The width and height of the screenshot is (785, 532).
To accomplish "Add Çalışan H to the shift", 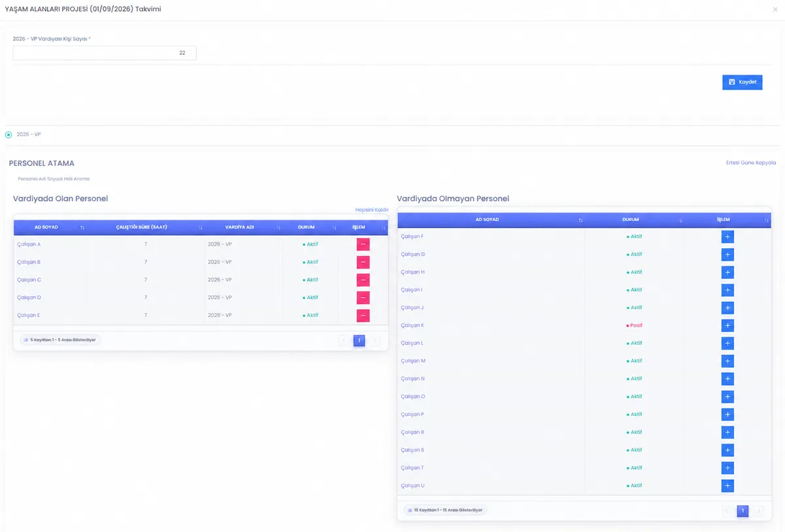I will tap(727, 272).
